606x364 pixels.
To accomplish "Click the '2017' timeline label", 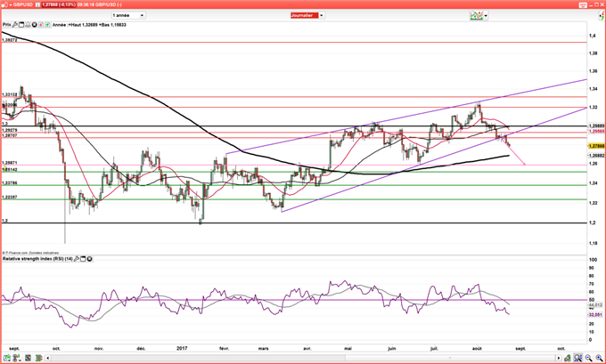I will click(182, 348).
